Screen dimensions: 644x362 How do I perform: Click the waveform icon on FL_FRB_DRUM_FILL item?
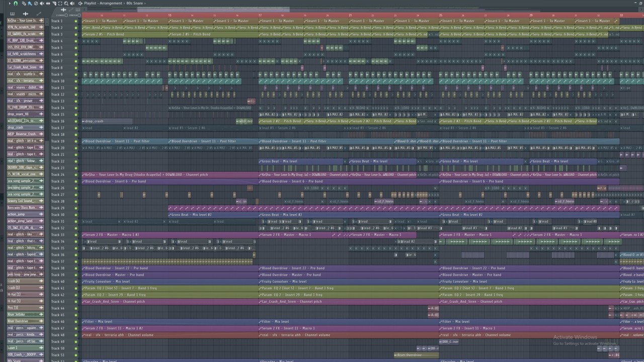[x=41, y=108]
